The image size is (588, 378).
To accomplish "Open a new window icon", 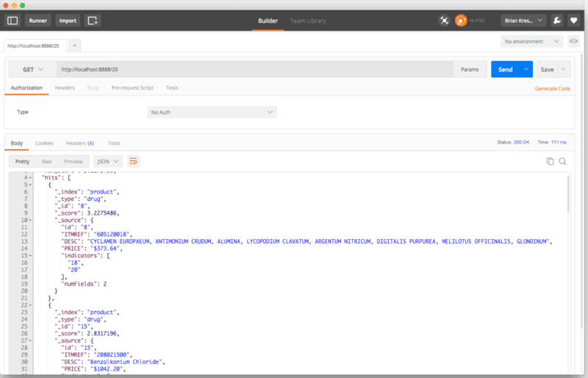I will coord(92,21).
